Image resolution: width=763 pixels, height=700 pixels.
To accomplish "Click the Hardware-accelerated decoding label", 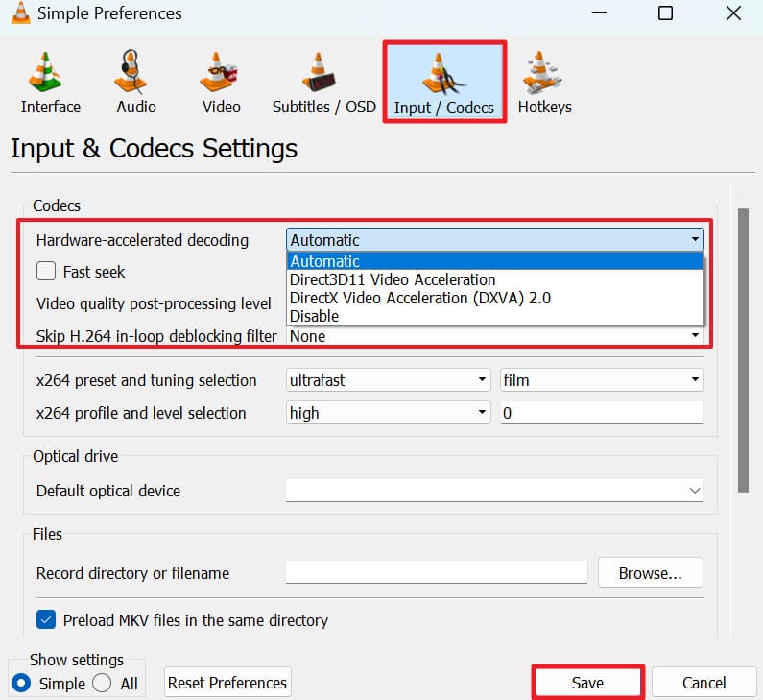I will pyautogui.click(x=143, y=240).
